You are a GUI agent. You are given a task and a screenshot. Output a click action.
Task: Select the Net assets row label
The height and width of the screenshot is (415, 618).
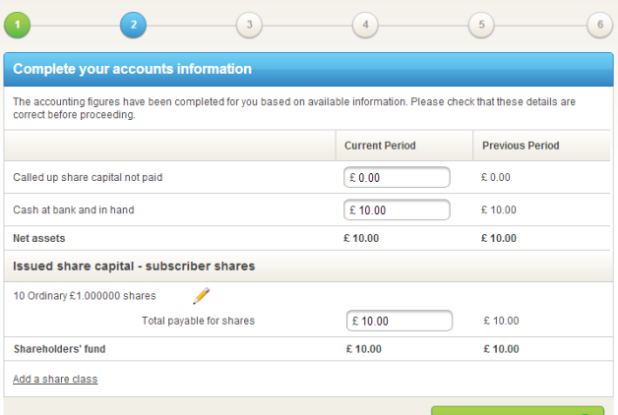37,238
